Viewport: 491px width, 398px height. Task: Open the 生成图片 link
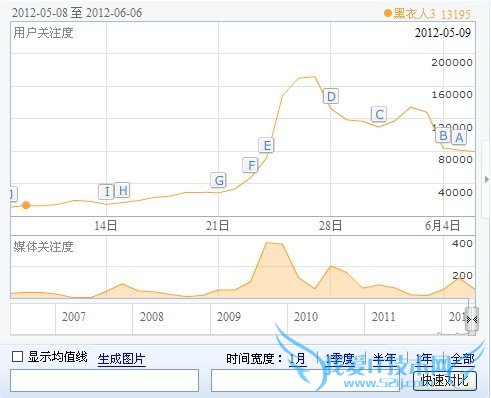click(121, 359)
